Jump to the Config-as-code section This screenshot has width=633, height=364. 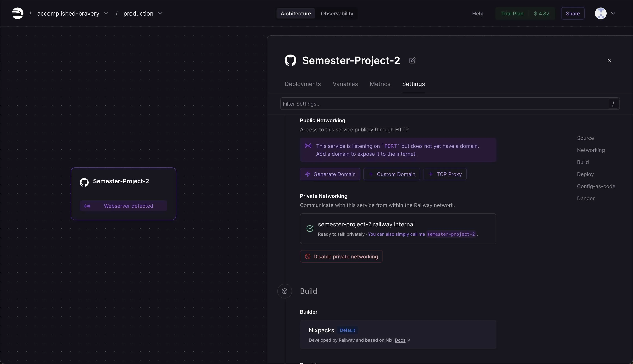(596, 186)
